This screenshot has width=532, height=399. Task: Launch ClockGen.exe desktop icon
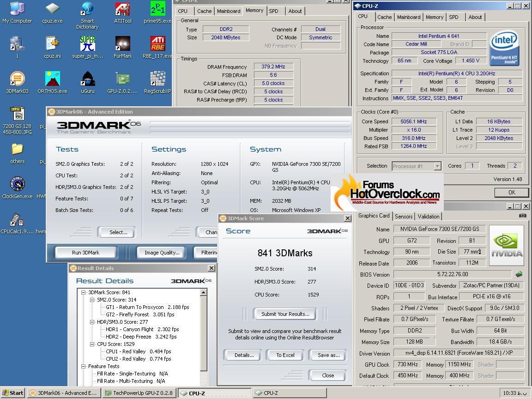[17, 187]
